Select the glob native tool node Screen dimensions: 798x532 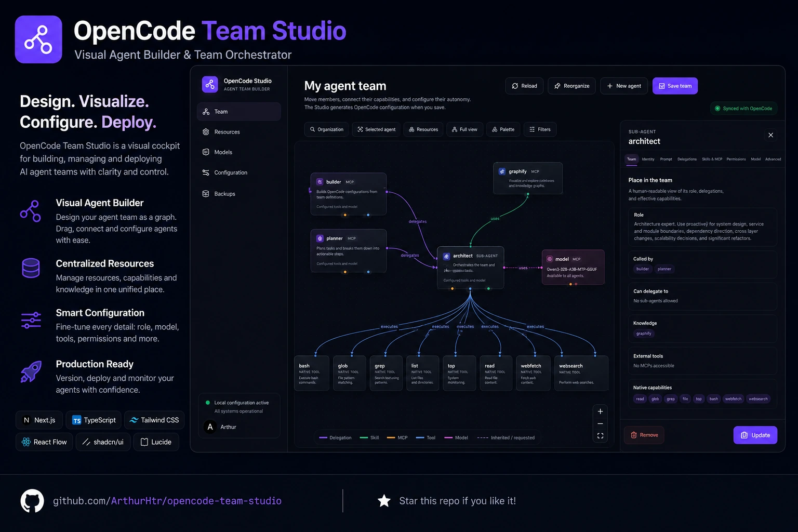click(x=350, y=373)
